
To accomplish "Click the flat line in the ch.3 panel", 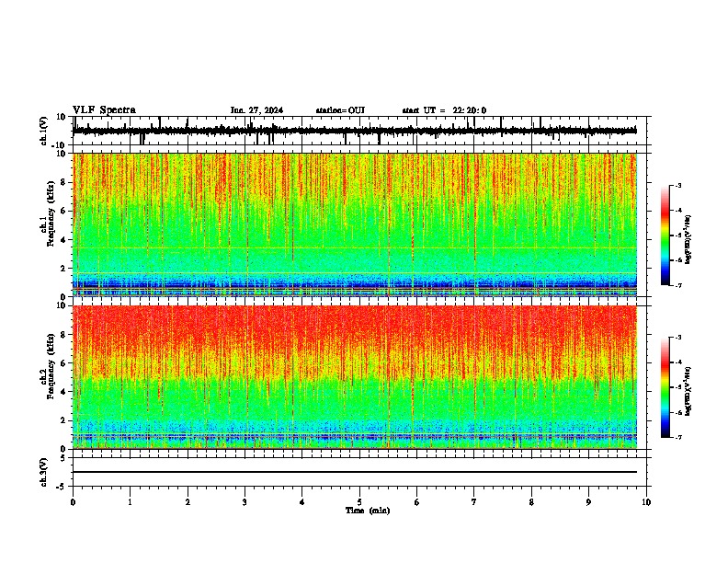I will click(x=355, y=472).
